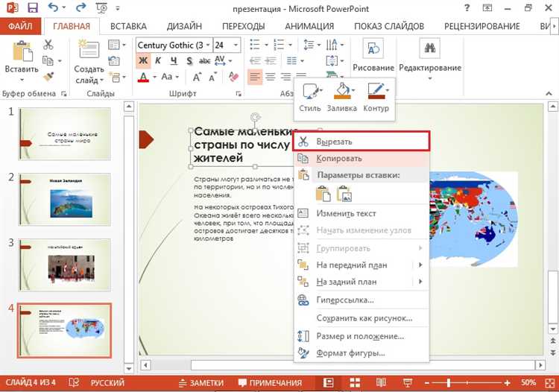Click zoom out minus button
Screen dimensions: 559x392
point(427,383)
